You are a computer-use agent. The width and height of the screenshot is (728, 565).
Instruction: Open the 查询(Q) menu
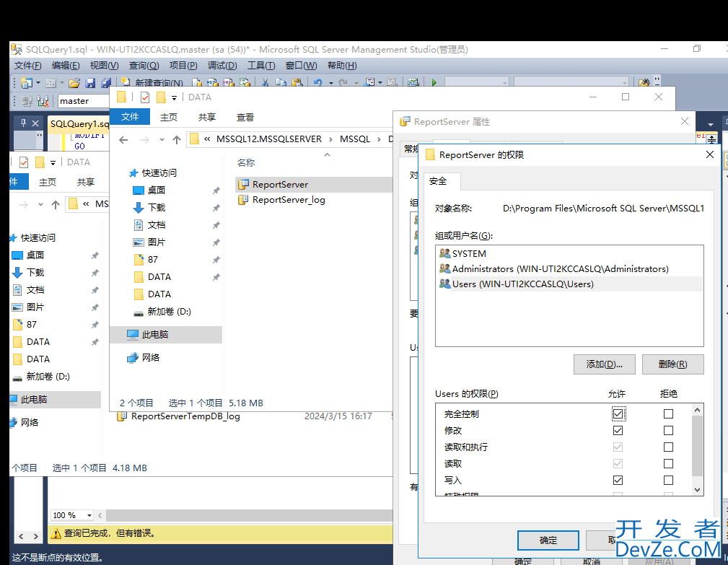(144, 66)
